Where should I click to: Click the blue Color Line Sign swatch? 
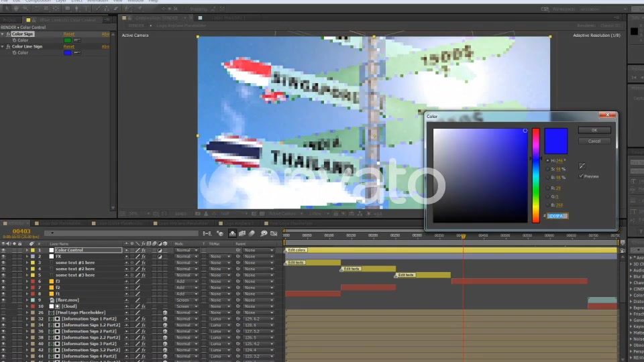[x=67, y=52]
